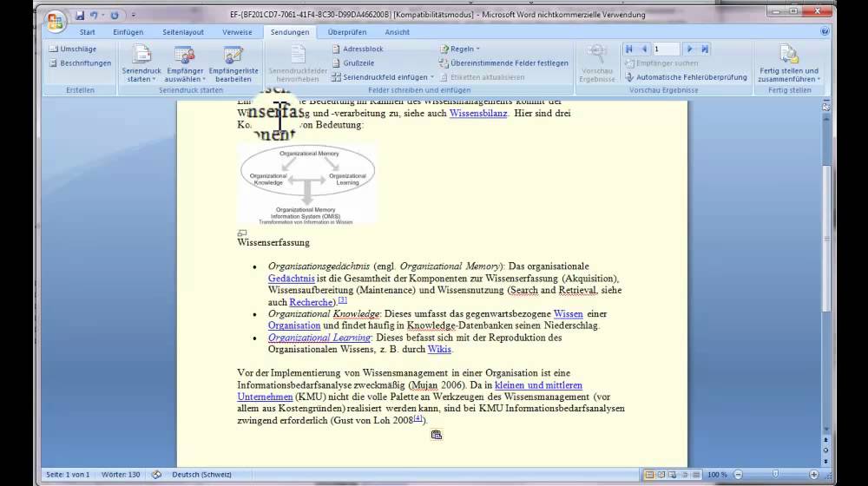868x486 pixels.
Task: Click the Umschläge envelope button
Action: 73,49
